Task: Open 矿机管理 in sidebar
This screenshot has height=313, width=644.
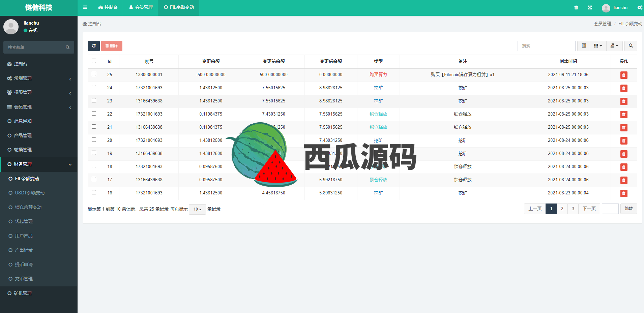Action: click(x=39, y=293)
